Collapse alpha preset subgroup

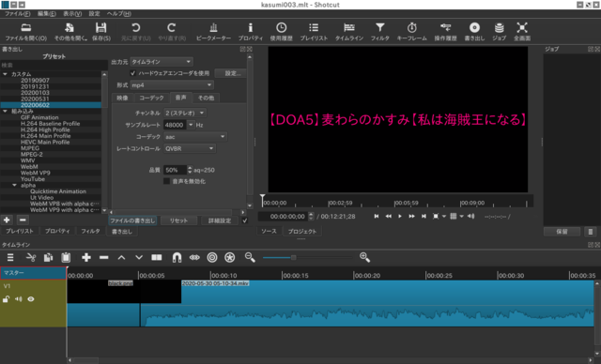(x=15, y=185)
